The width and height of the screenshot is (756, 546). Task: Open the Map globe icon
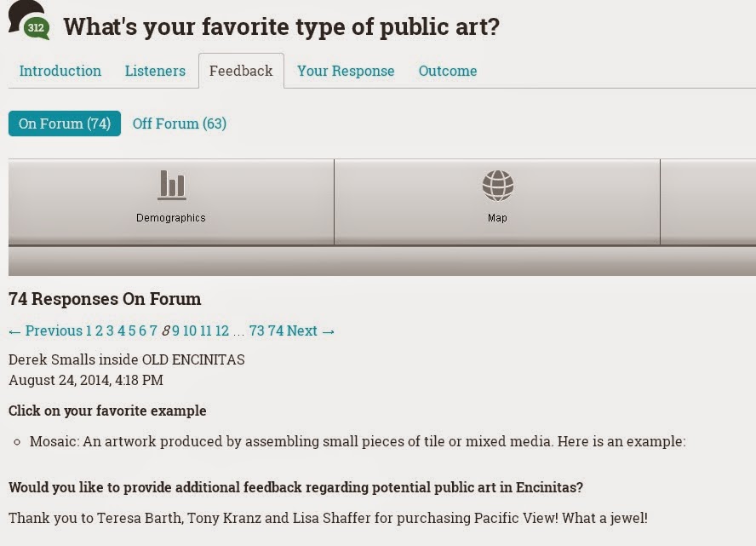(497, 185)
